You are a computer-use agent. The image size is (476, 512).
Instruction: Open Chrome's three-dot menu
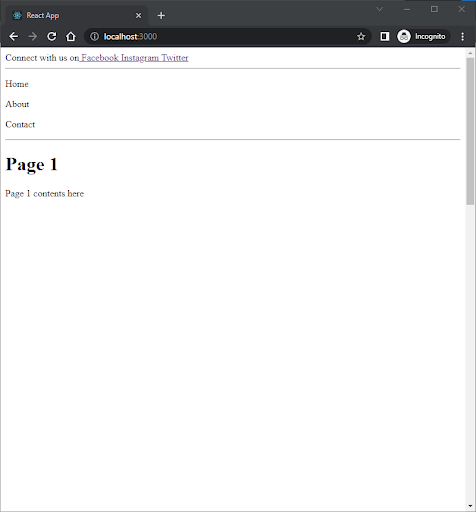point(462,36)
